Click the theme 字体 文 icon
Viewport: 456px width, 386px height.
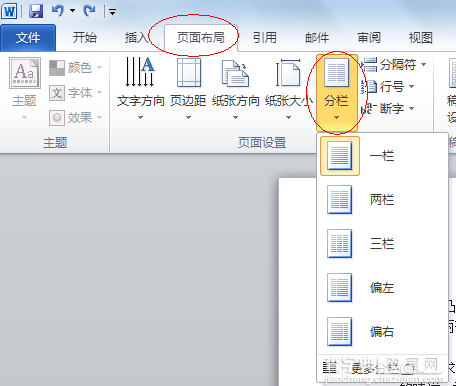tap(57, 93)
